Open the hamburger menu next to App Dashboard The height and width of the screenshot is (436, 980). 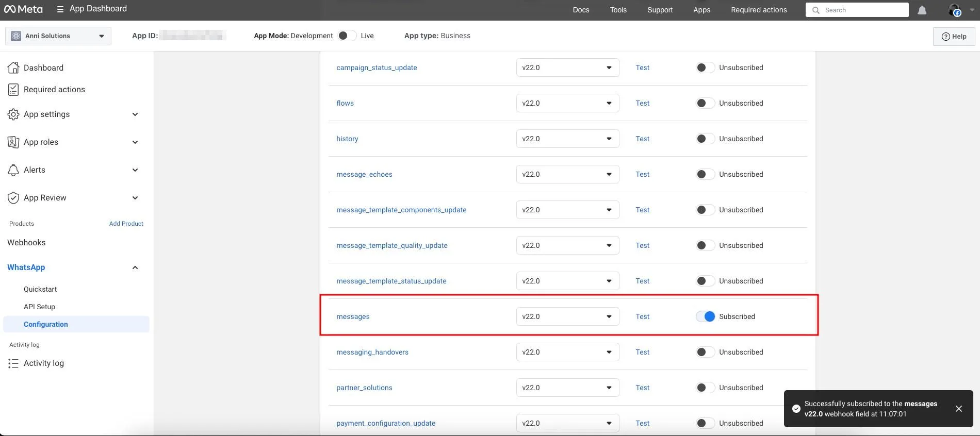(60, 9)
